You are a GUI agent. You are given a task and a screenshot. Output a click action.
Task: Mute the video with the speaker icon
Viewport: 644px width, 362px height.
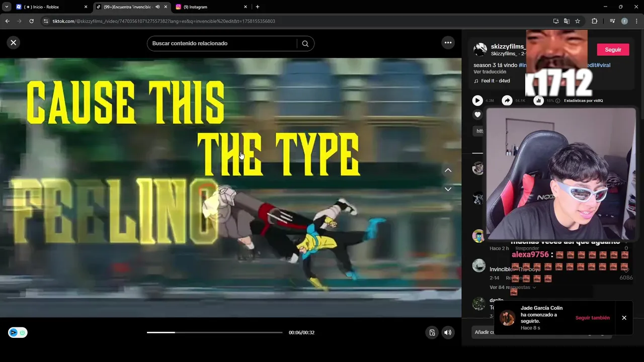tap(448, 332)
